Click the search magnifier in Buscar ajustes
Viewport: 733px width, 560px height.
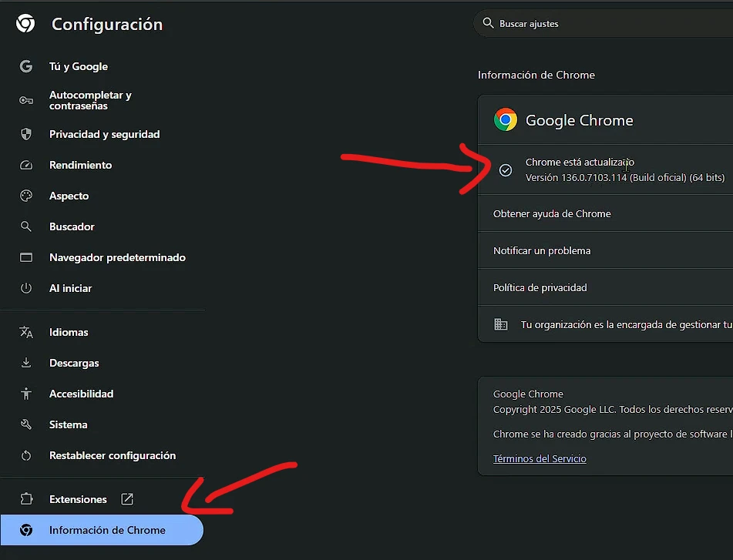coord(488,23)
